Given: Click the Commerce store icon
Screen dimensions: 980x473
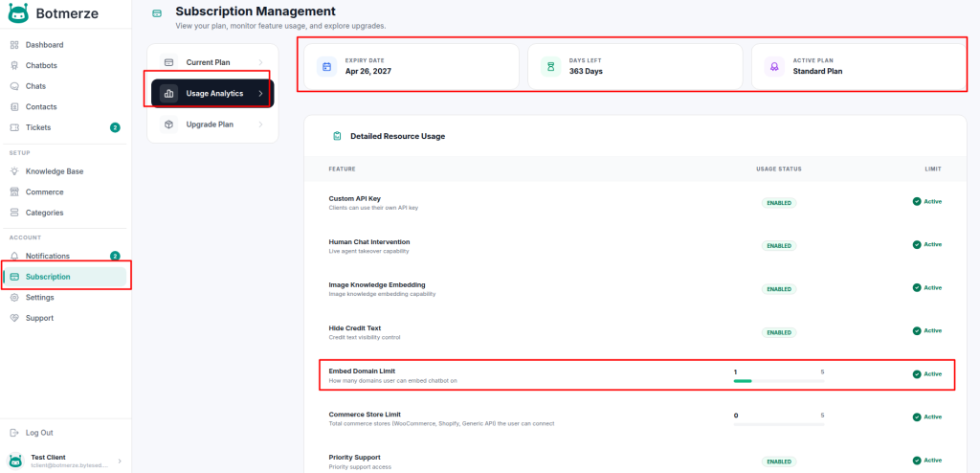Looking at the screenshot, I should pos(14,192).
